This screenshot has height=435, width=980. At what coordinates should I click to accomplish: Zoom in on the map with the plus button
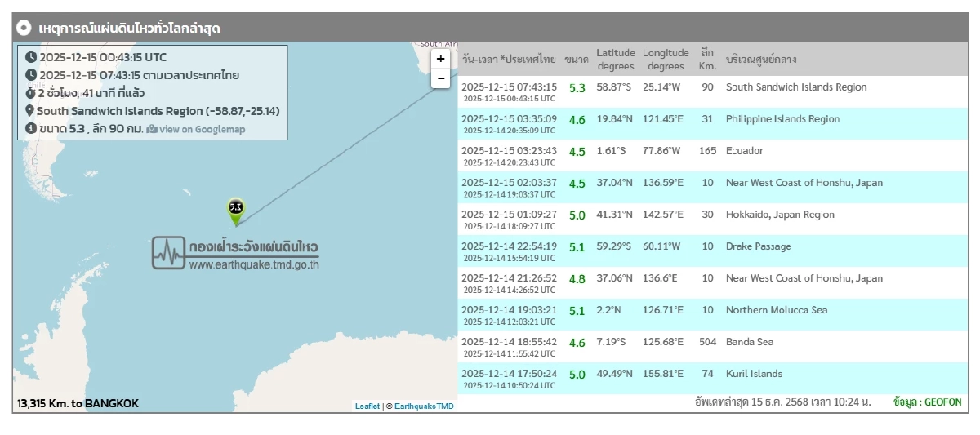(441, 59)
